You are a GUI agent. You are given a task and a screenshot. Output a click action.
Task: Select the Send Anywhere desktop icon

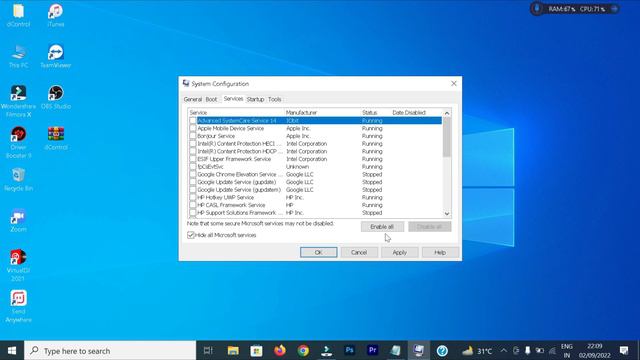pyautogui.click(x=18, y=306)
